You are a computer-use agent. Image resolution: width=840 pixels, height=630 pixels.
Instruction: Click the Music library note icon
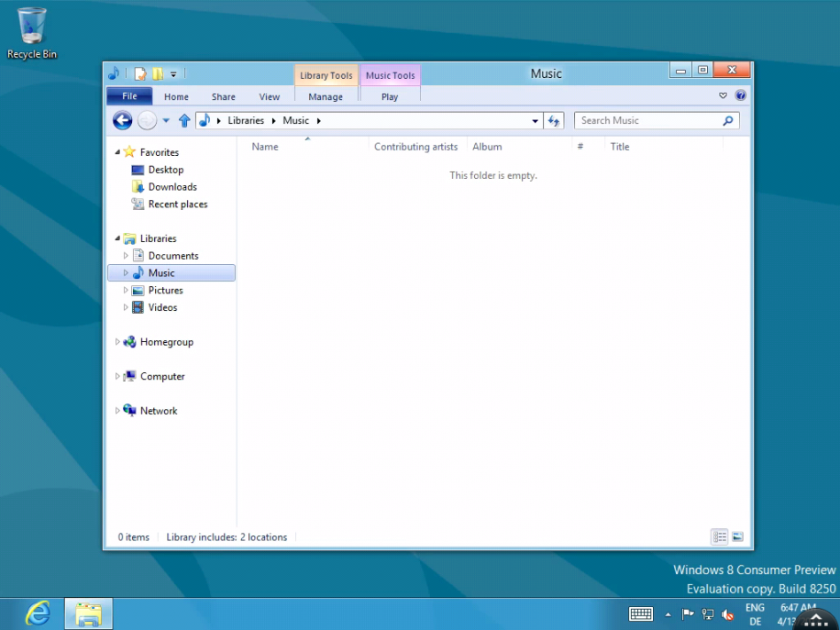[138, 272]
